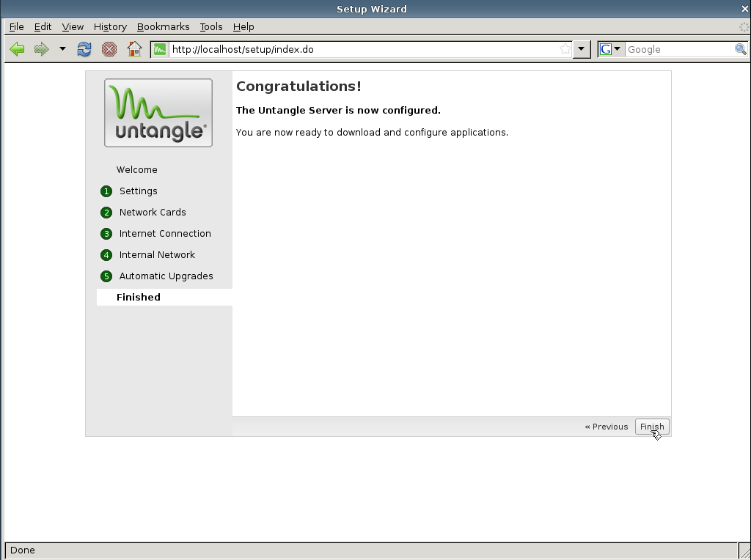Click the Untangle site favicon in address bar

click(x=160, y=49)
